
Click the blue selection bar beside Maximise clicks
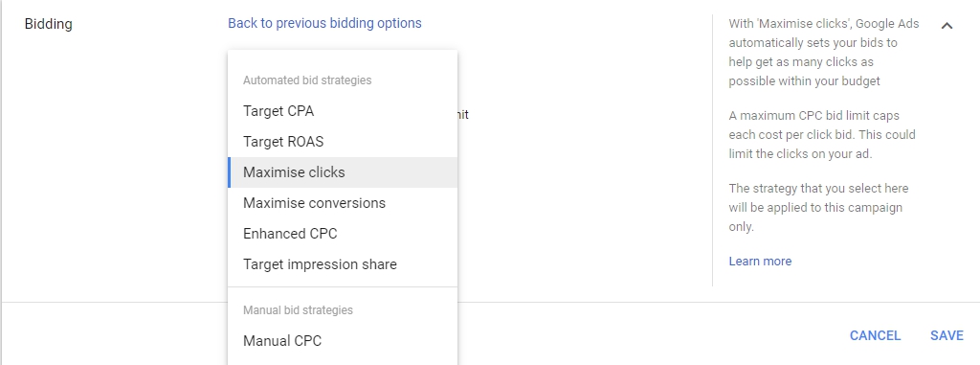coord(230,172)
